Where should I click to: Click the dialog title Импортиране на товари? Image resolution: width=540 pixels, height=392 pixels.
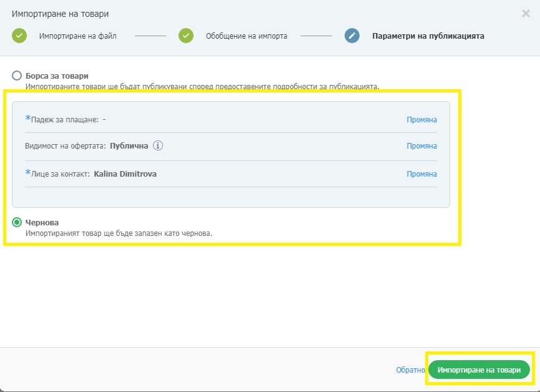click(x=61, y=14)
